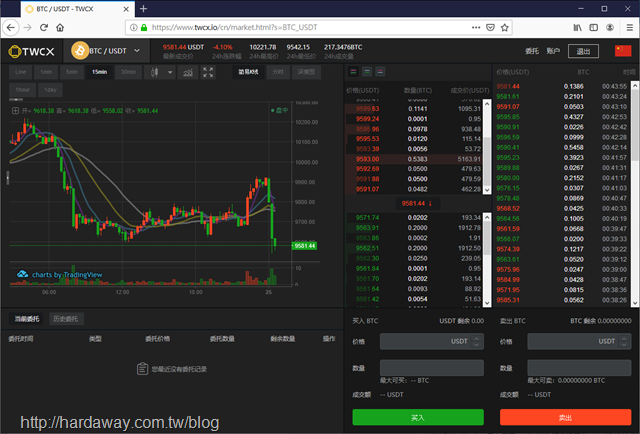Click the 9593.00 sell order row price

pos(367,159)
